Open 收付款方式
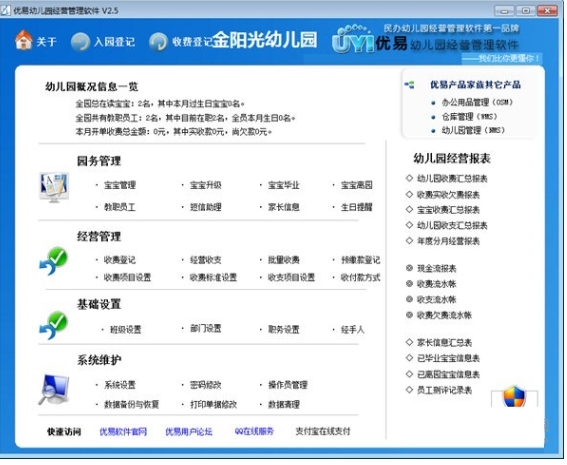The height and width of the screenshot is (465, 567). 361,277
